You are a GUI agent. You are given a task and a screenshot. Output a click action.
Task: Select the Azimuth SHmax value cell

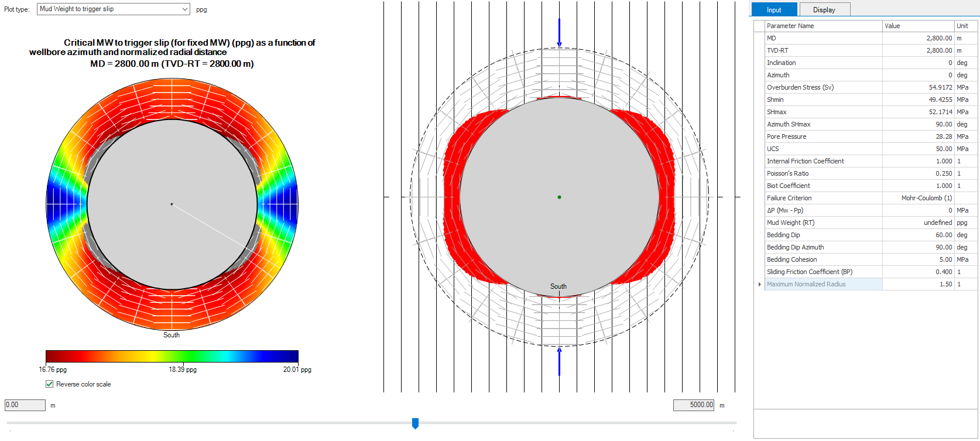click(917, 124)
